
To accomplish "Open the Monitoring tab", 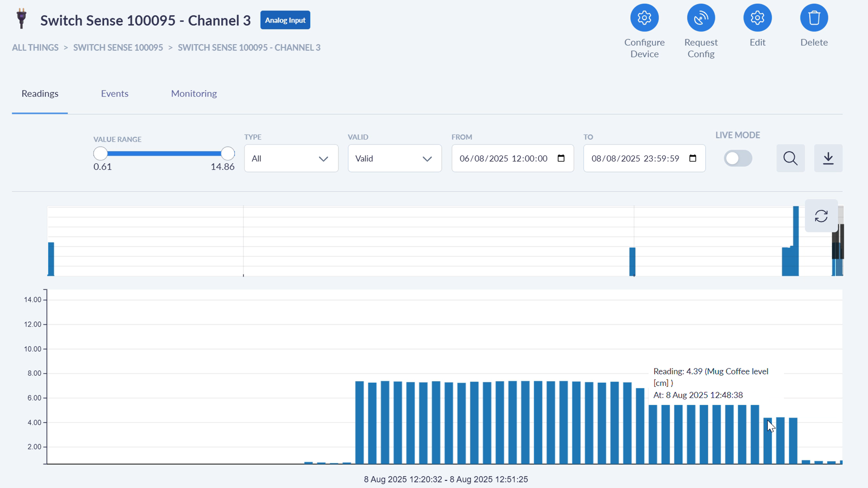I will tap(194, 93).
